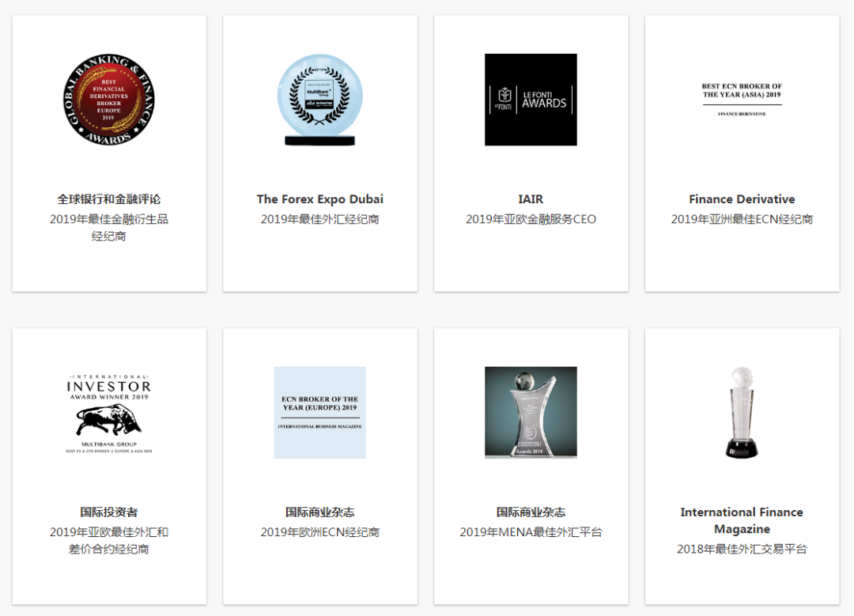Image resolution: width=854 pixels, height=616 pixels.
Task: Click the 2018年最佳外汇交易平台 text
Action: 742,549
